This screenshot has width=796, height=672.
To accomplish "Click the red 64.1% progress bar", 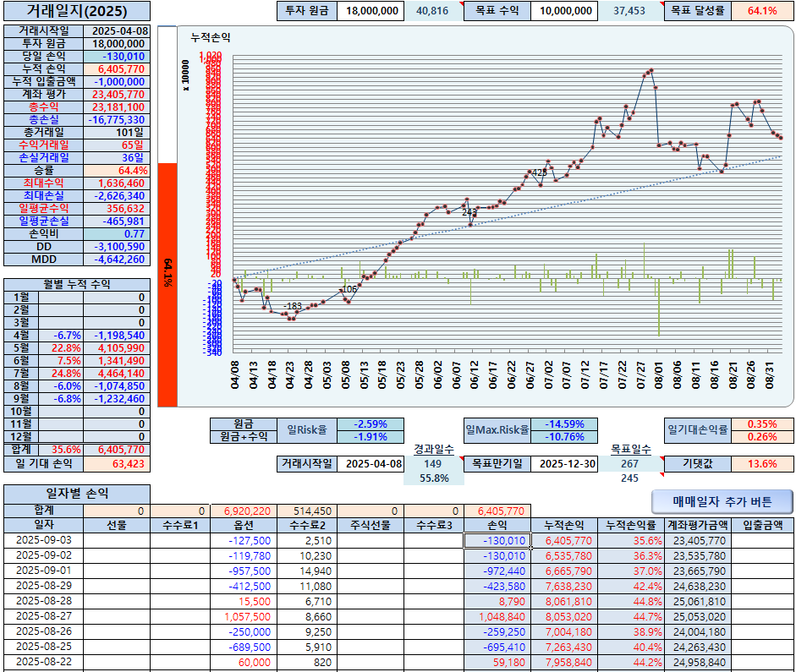I will click(x=167, y=285).
